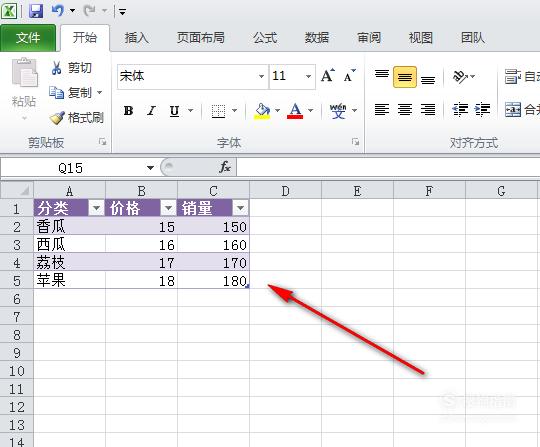The image size is (540, 447).
Task: Open the 文件 File tab
Action: tap(28, 38)
